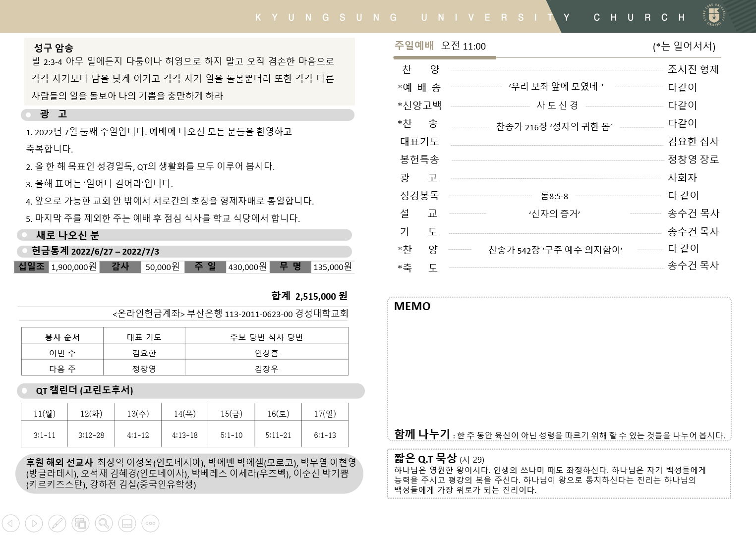
Task: Click hymn title '우리 보좌 앞에 모였네'
Action: (556, 87)
